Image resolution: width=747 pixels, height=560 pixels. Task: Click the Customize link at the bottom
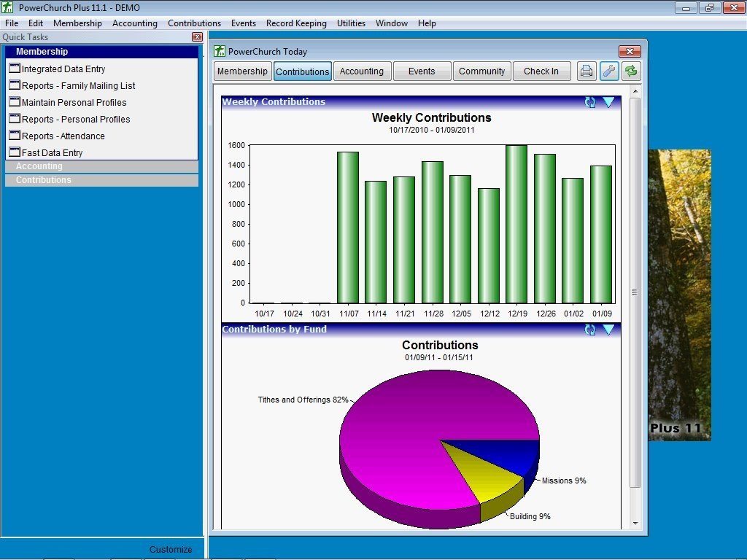(x=171, y=549)
